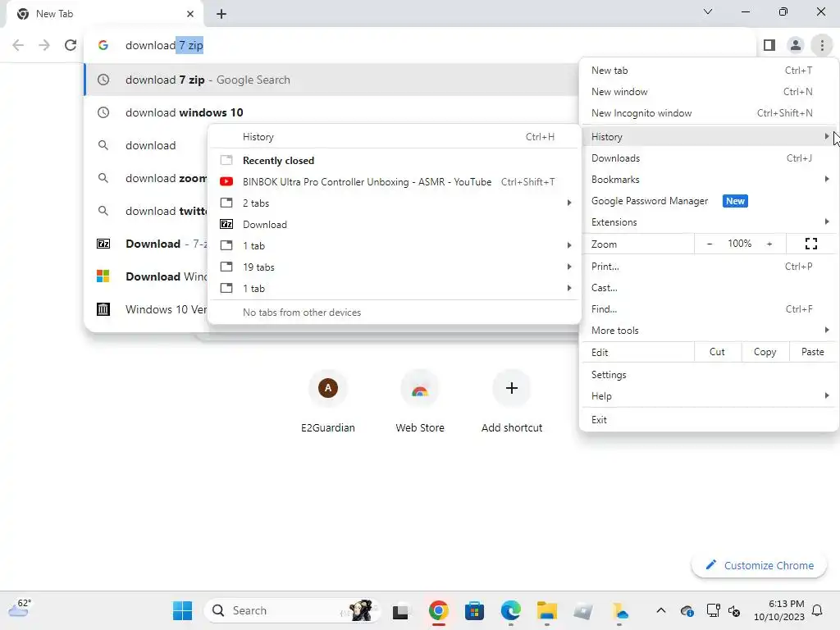Image resolution: width=840 pixels, height=630 pixels.
Task: Click the address bar text field
Action: click(x=418, y=45)
